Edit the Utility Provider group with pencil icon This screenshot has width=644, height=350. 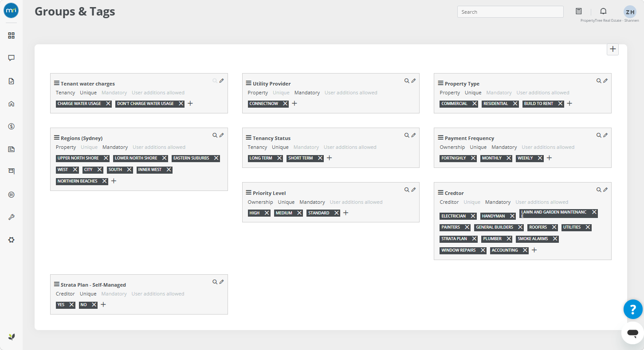point(413,81)
